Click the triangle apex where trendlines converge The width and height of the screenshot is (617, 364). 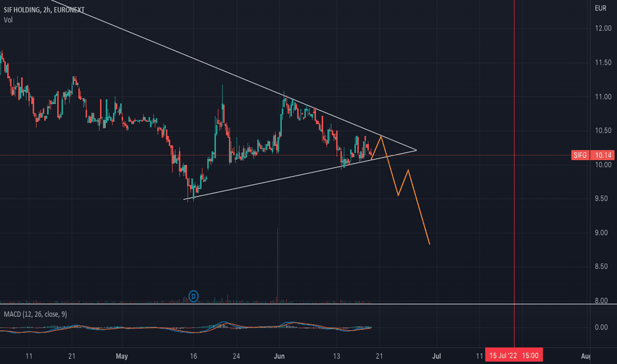416,150
